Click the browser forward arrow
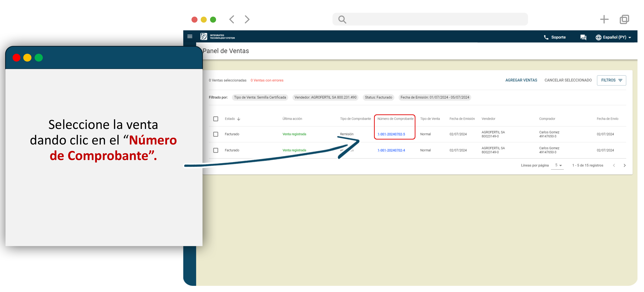The height and width of the screenshot is (292, 644). (247, 19)
